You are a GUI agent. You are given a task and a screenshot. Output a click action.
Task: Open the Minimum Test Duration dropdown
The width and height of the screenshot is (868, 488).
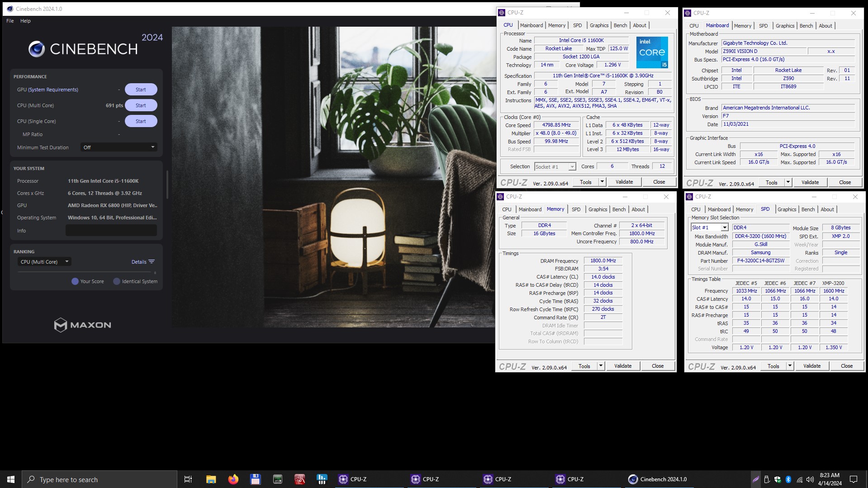pos(119,147)
